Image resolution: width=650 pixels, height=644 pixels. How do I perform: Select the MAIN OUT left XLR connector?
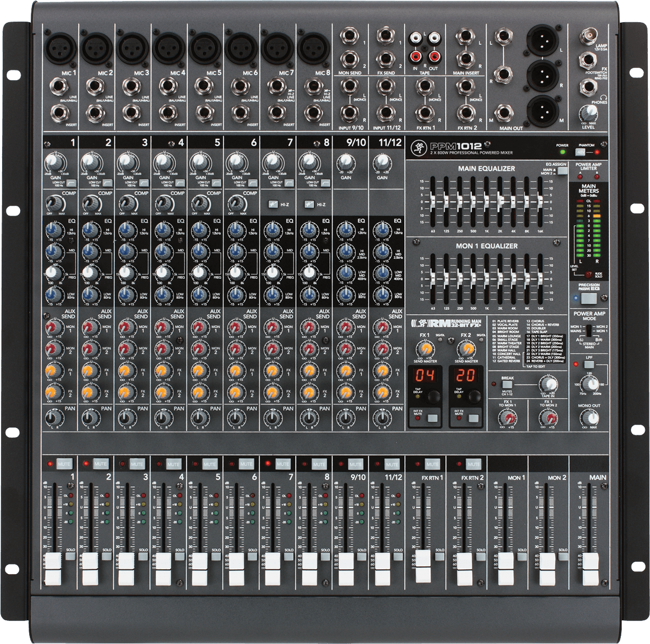click(542, 40)
